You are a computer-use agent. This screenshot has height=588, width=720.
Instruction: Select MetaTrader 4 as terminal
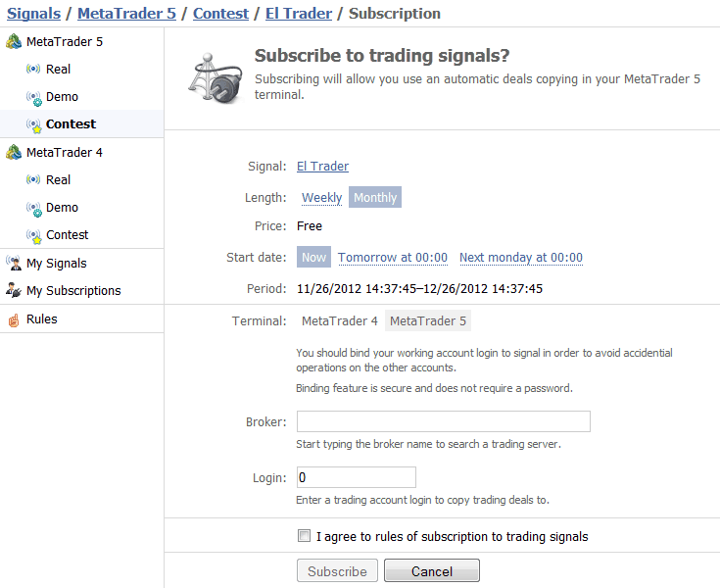339,320
